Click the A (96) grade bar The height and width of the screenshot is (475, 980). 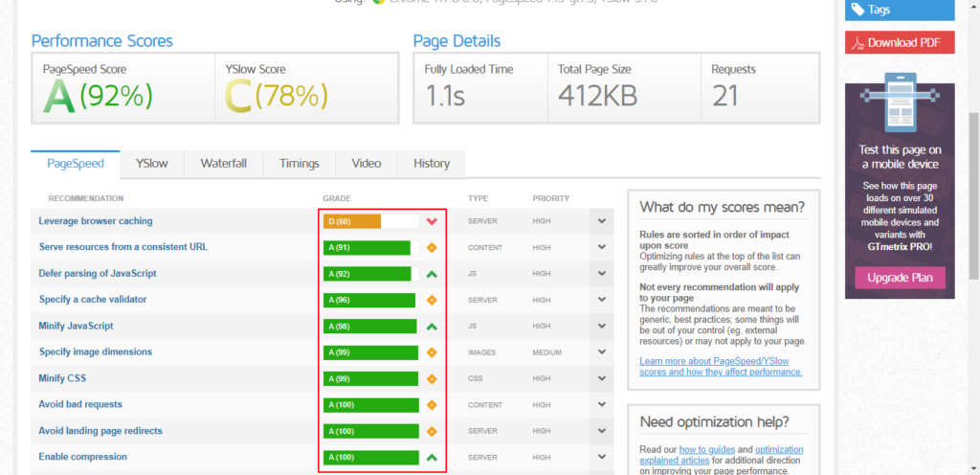coord(371,300)
